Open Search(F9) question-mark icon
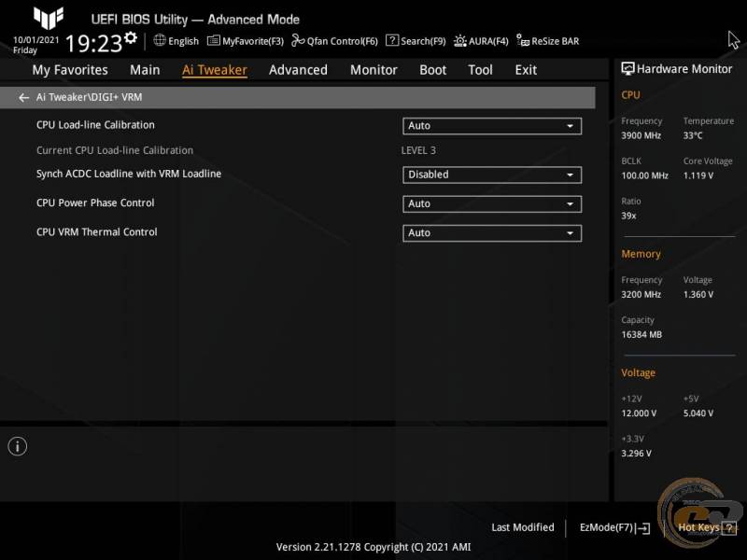The width and height of the screenshot is (747, 560). 392,40
